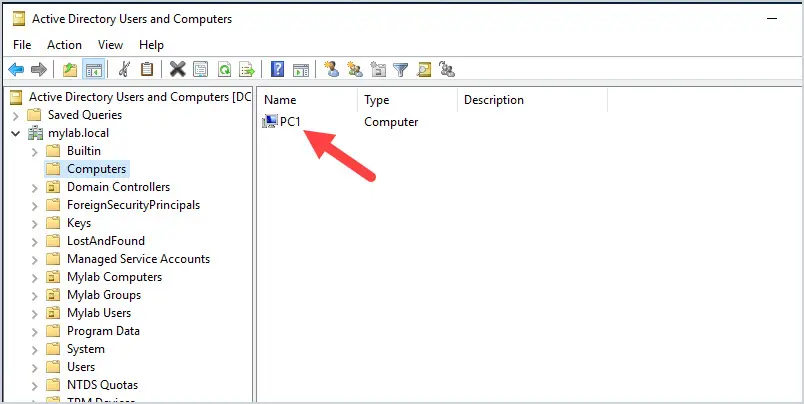This screenshot has width=804, height=404.
Task: Collapse the mylab.local domain node
Action: pyautogui.click(x=15, y=133)
